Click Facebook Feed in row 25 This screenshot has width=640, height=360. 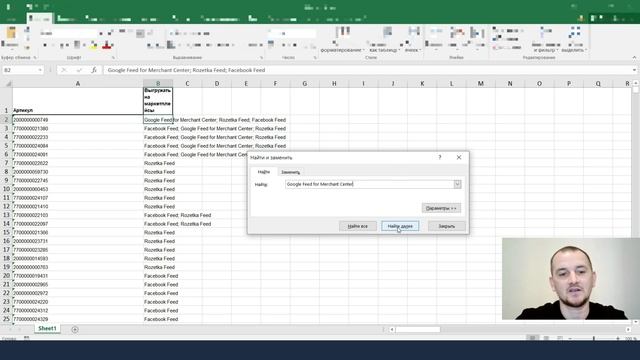(161, 319)
